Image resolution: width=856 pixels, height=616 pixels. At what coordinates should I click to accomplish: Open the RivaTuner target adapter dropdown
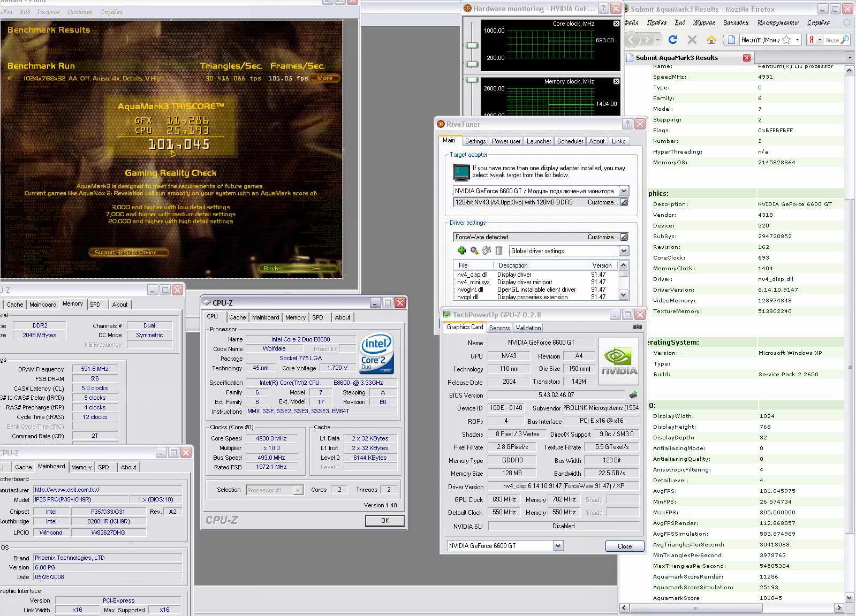pyautogui.click(x=624, y=191)
